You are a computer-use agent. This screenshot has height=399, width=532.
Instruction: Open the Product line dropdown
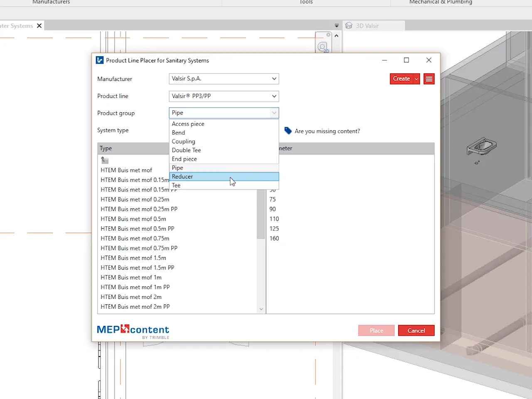click(x=224, y=96)
